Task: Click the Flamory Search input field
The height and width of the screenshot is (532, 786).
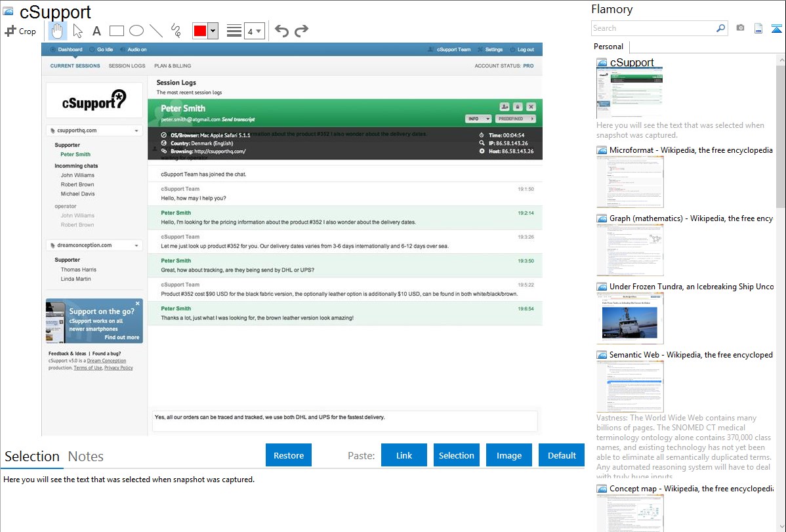Action: pos(653,28)
